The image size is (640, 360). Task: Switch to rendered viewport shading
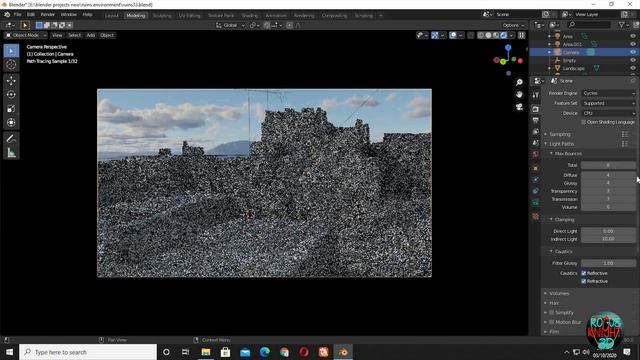504,36
